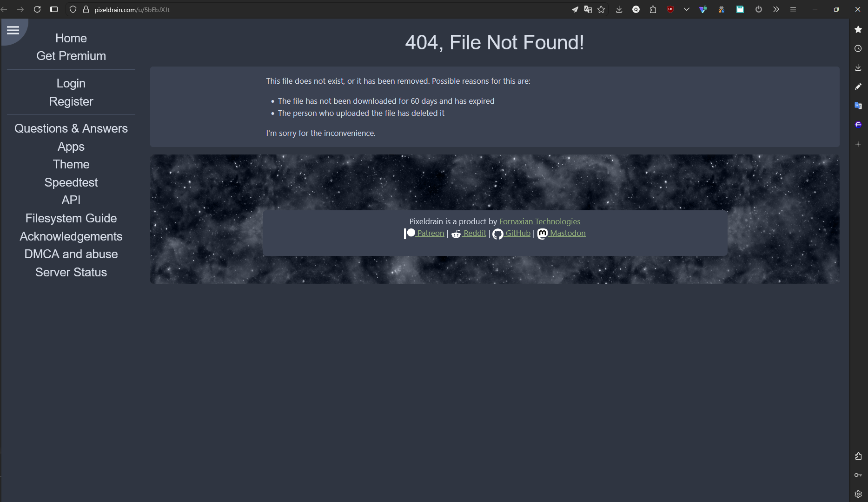Viewport: 868px width, 502px height.
Task: Visit the Reddit link
Action: (469, 233)
